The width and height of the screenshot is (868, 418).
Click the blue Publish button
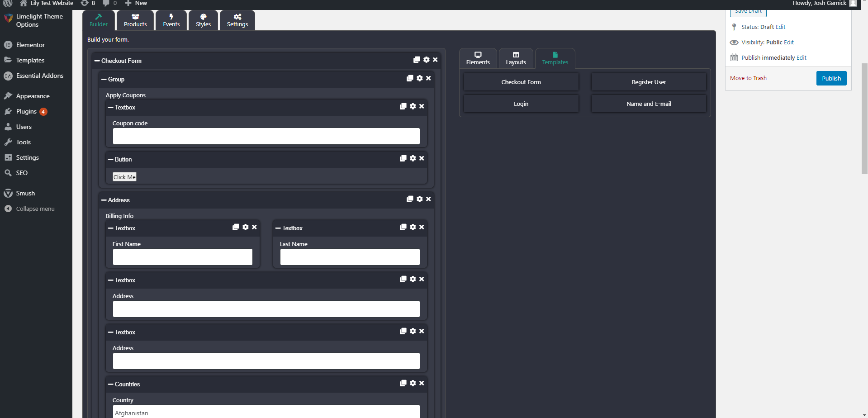click(x=831, y=78)
